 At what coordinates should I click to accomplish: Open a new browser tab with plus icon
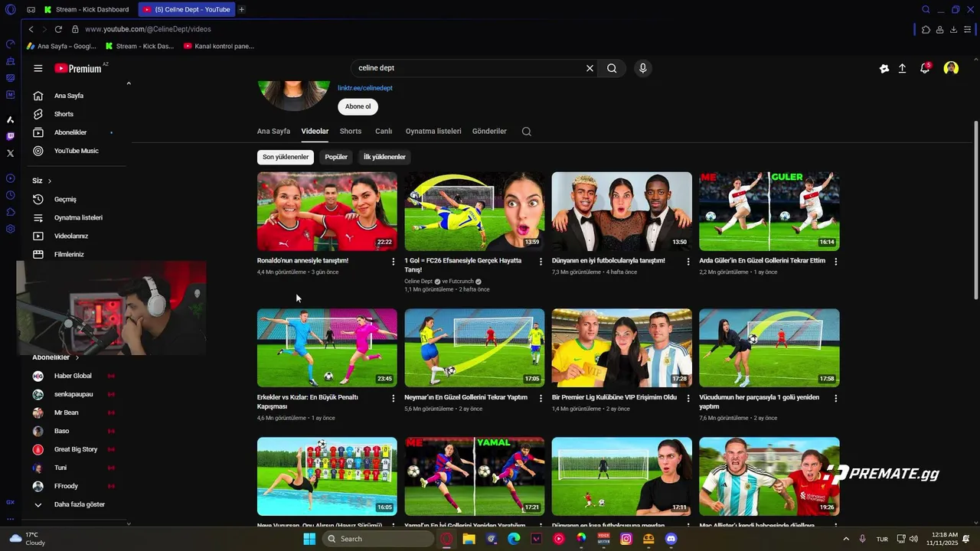[242, 9]
